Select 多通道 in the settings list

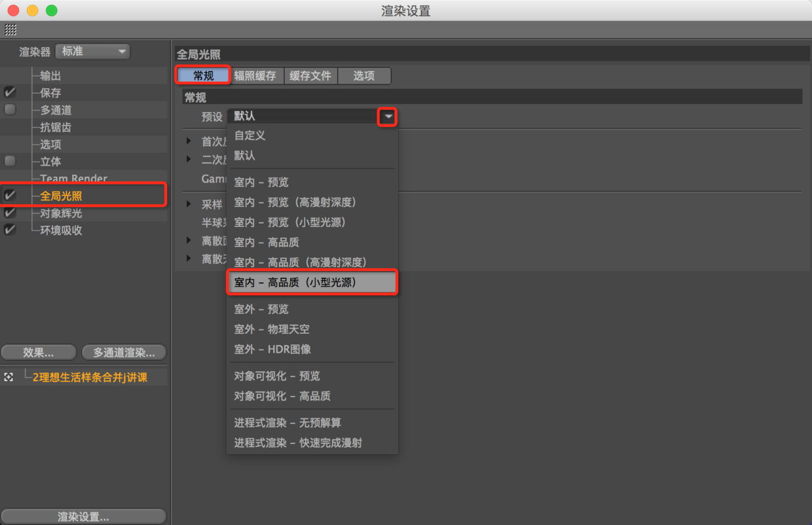point(56,110)
